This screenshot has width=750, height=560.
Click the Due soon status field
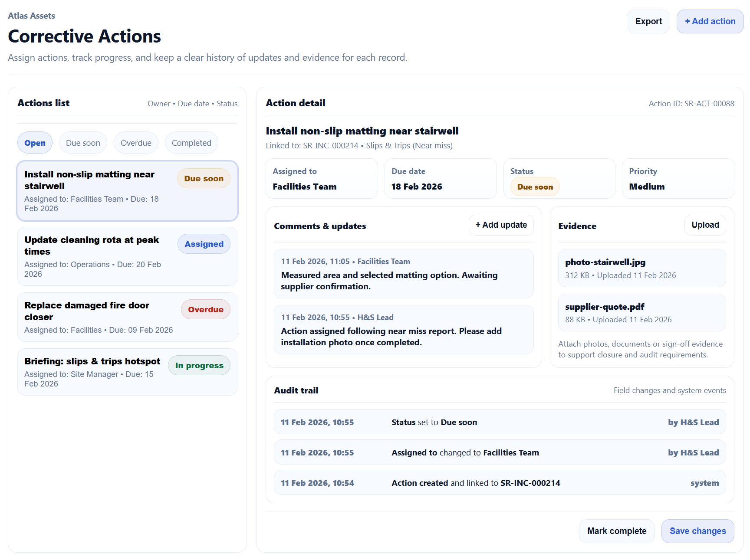tap(535, 187)
